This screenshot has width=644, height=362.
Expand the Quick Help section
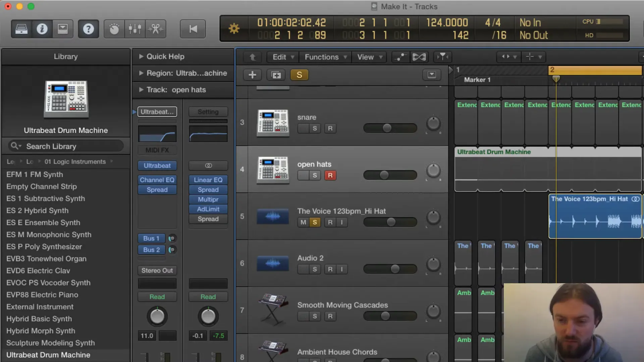[x=141, y=56]
